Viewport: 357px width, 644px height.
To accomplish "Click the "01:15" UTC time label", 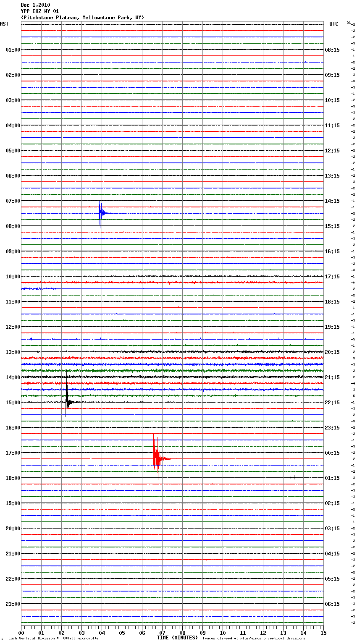I will click(332, 478).
